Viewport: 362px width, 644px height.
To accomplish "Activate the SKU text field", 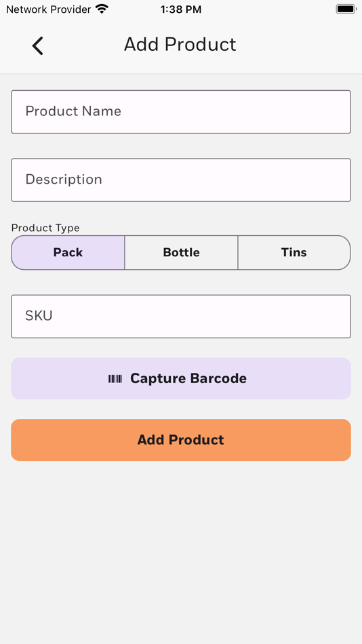I will tap(181, 317).
